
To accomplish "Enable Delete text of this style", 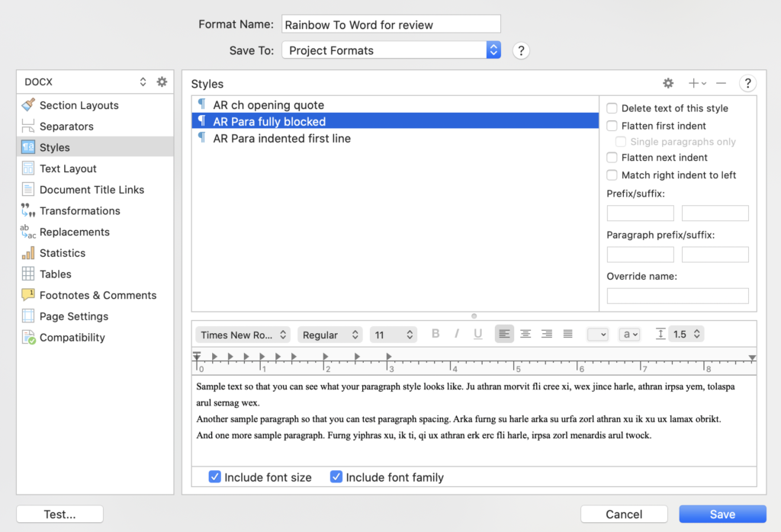I will (611, 108).
